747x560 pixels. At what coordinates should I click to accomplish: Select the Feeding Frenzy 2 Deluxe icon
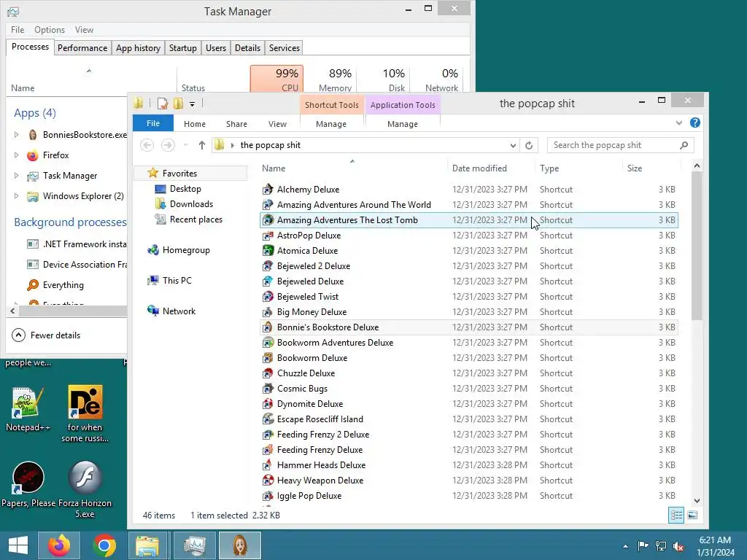point(268,435)
